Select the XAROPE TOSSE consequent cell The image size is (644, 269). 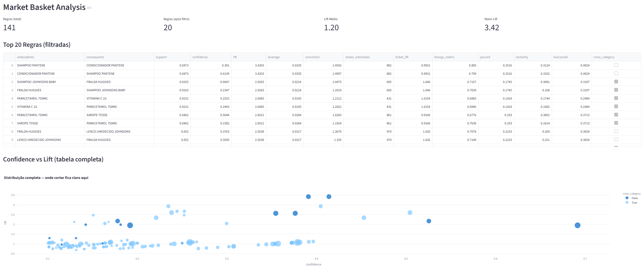click(119, 115)
